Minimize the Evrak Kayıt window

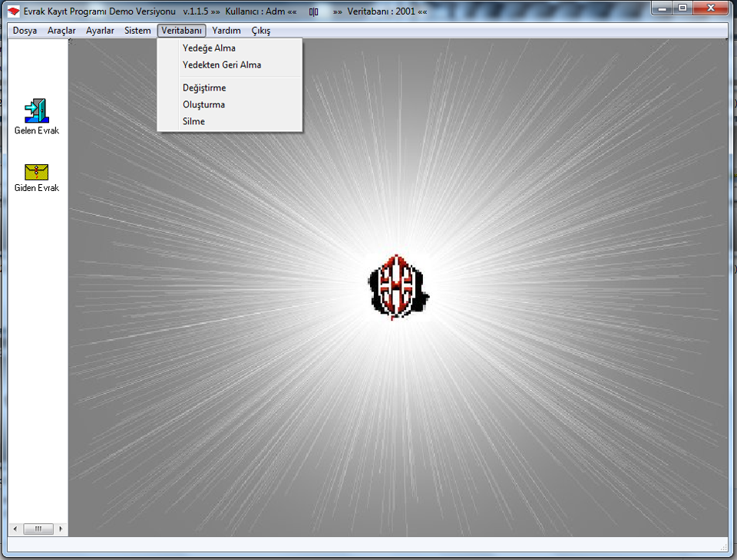(663, 8)
